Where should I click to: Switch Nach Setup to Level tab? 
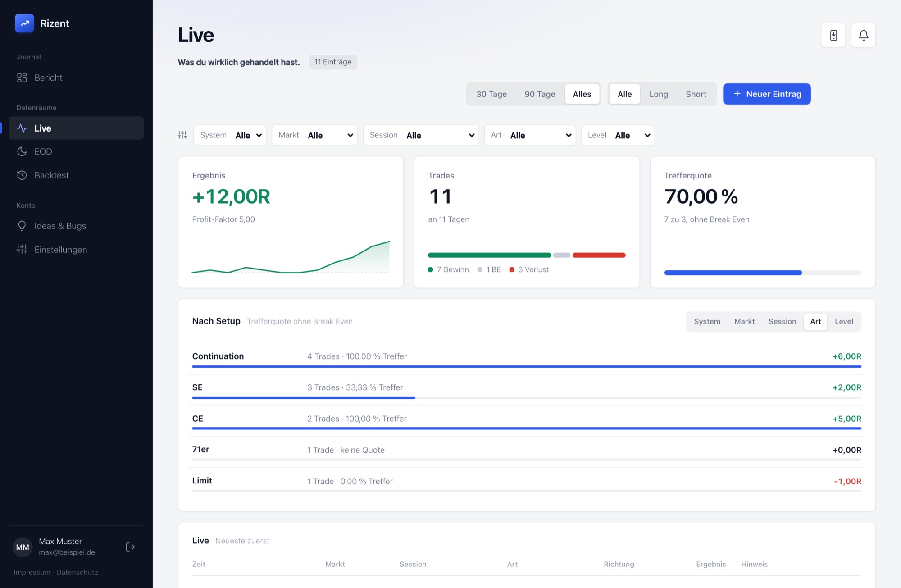844,321
